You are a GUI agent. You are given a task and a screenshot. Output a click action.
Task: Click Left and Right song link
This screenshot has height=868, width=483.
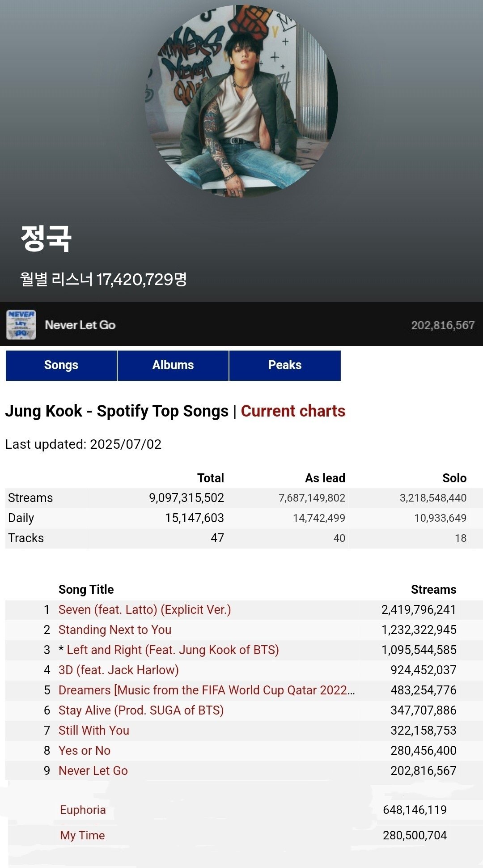173,650
